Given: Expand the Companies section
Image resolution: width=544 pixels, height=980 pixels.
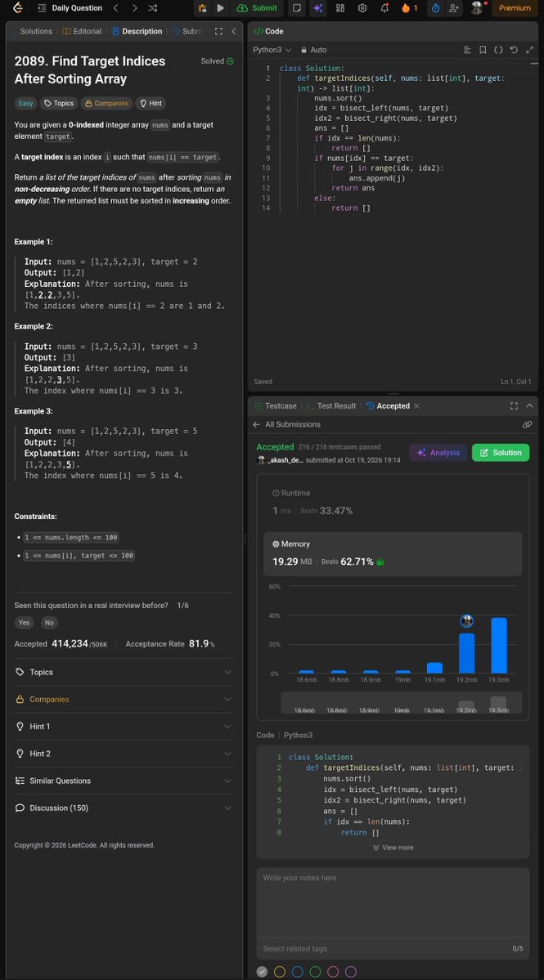Looking at the screenshot, I should [x=124, y=700].
